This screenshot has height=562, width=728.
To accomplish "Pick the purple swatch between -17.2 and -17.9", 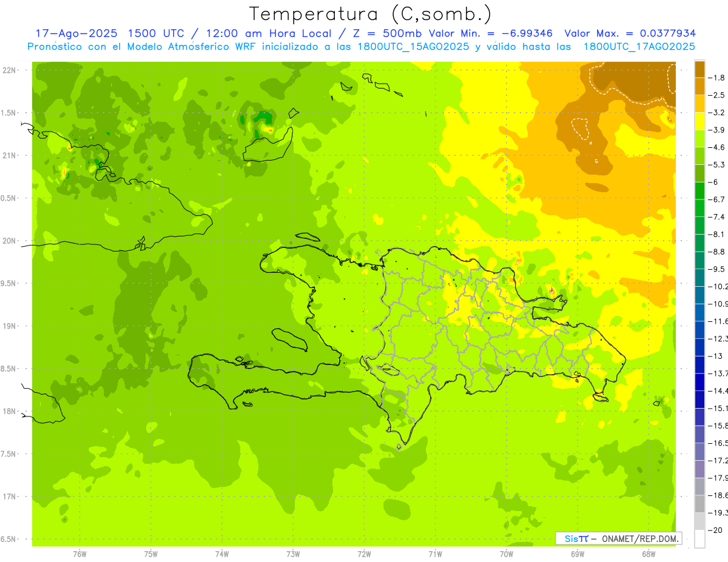I will point(699,469).
